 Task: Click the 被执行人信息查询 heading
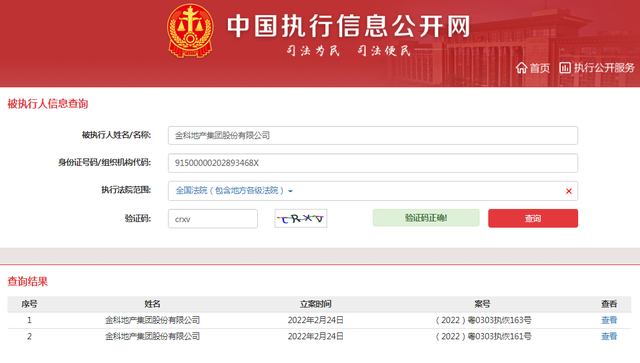click(47, 104)
